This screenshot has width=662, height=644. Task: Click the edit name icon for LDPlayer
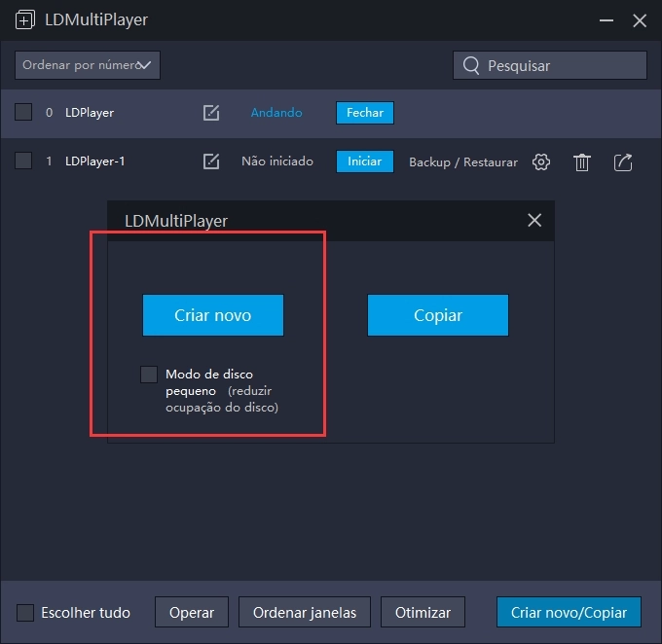(x=211, y=113)
